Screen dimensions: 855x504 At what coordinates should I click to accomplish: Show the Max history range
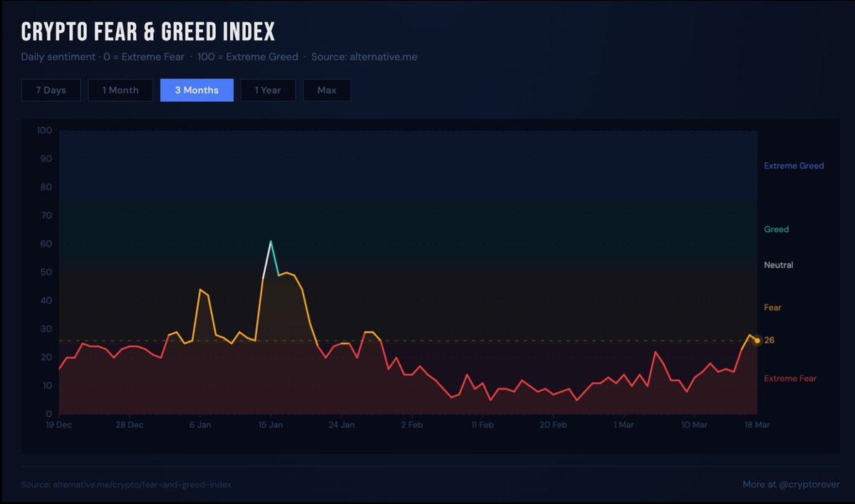(327, 90)
